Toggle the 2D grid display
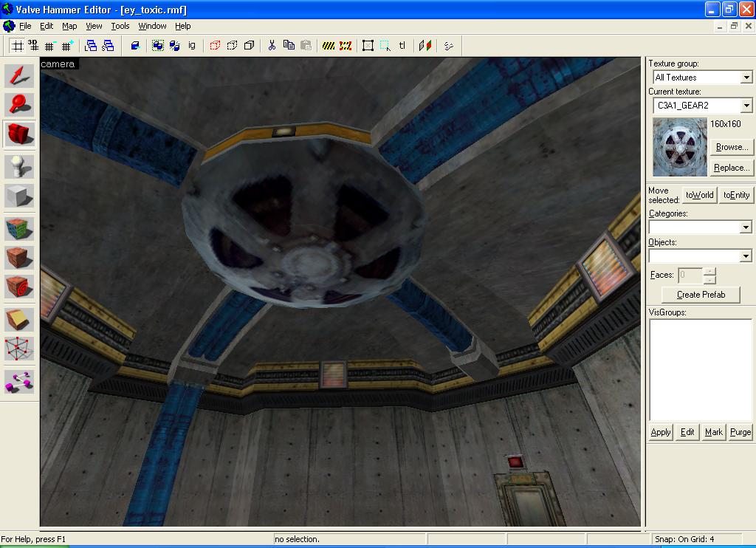The image size is (756, 548). pos(16,46)
